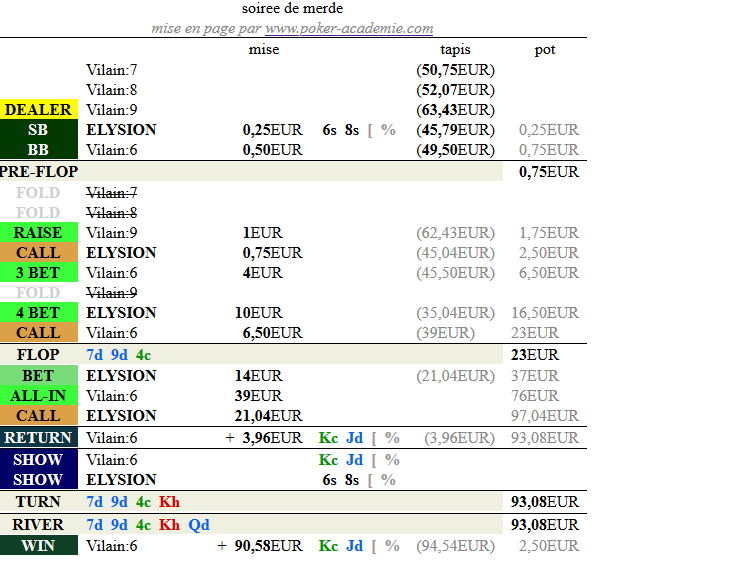Click the 'soiree de merde' title
The height and width of the screenshot is (570, 756).
pyautogui.click(x=292, y=8)
